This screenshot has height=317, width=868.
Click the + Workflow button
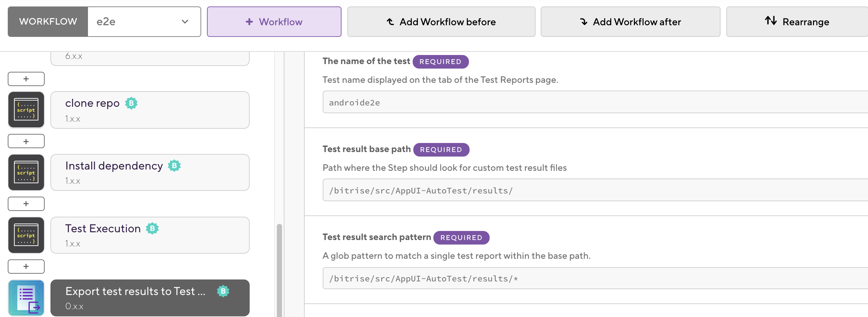[x=274, y=22]
